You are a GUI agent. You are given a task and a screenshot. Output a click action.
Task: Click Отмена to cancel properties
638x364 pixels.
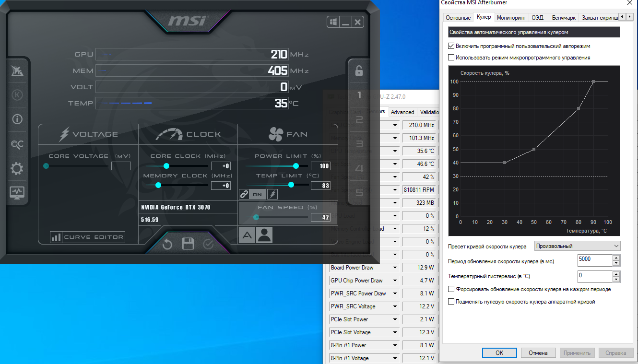[x=538, y=353]
